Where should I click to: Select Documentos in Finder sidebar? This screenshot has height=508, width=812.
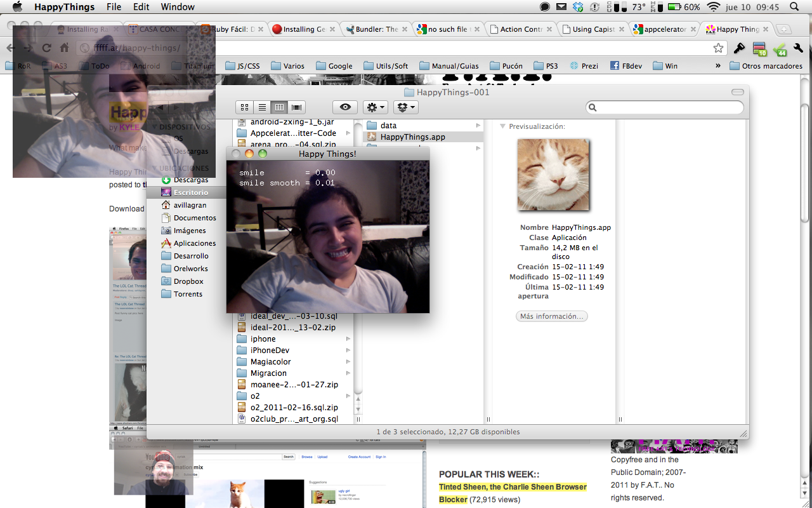[188, 218]
